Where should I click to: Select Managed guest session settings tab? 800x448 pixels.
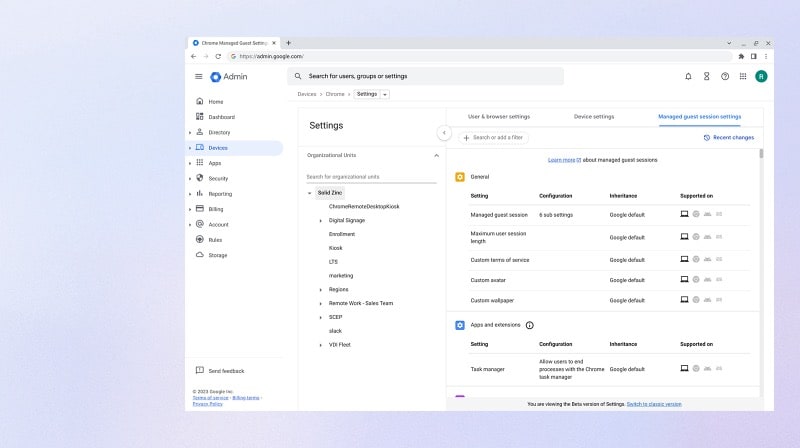tap(699, 117)
